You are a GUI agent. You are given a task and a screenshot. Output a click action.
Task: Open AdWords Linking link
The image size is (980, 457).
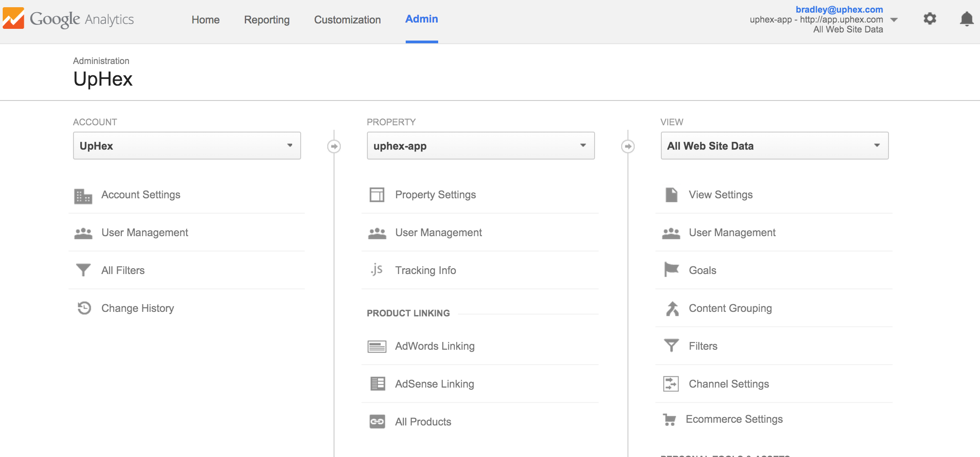[435, 346]
